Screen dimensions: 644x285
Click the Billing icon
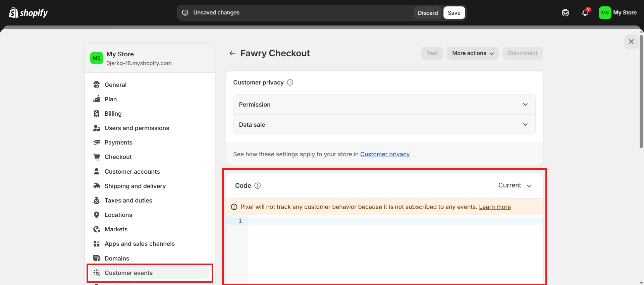(x=97, y=113)
